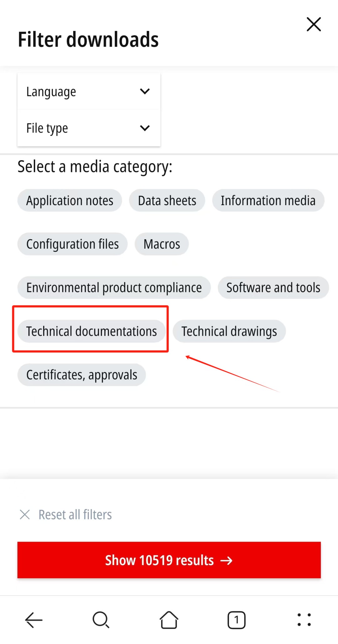Select the Configuration files category

[x=73, y=244]
